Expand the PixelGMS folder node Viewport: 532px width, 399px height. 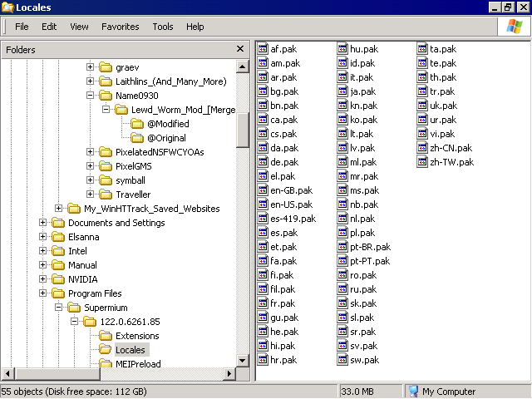point(90,166)
